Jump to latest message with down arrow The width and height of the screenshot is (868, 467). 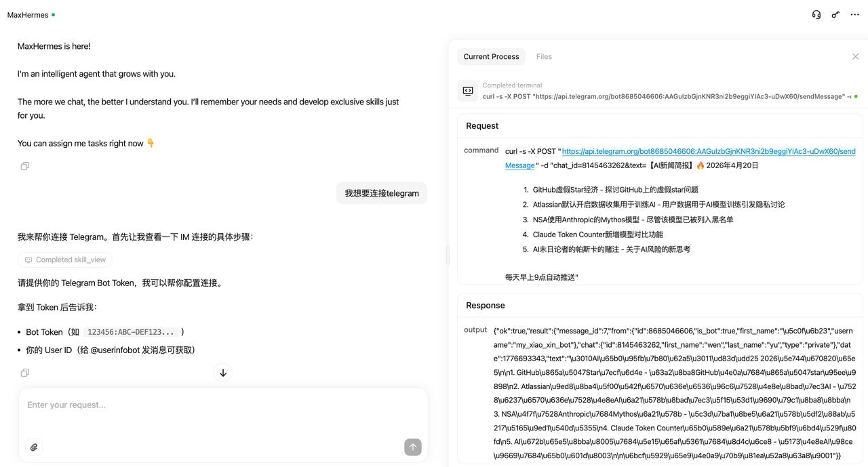click(x=222, y=372)
